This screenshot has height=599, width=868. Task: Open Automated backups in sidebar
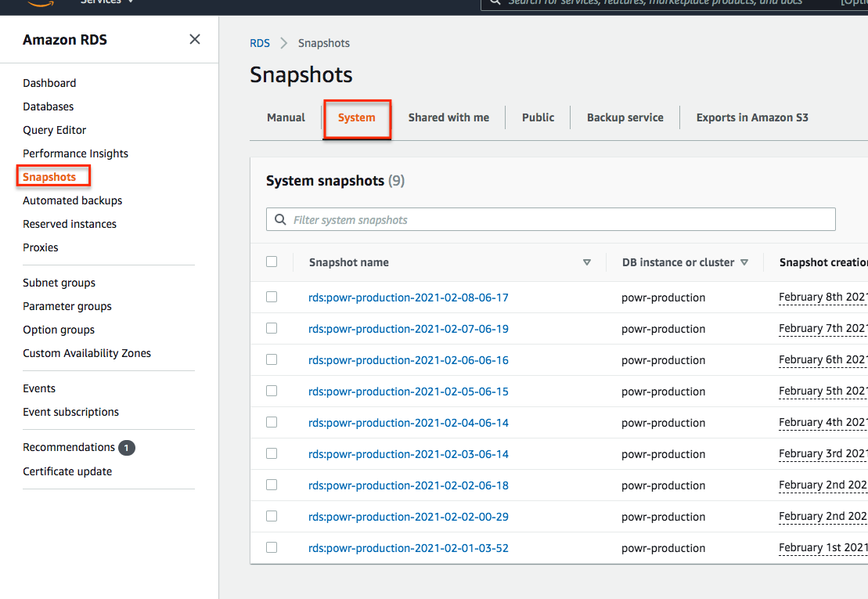tap(72, 200)
